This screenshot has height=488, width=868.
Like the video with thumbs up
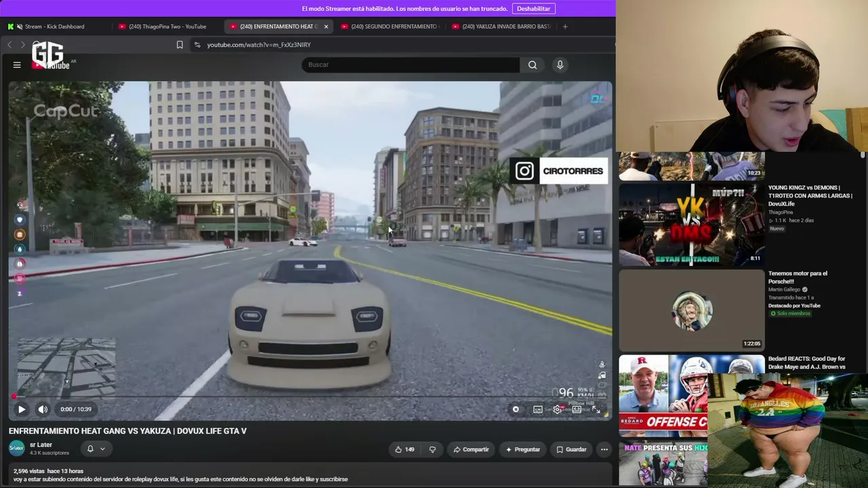pos(405,449)
